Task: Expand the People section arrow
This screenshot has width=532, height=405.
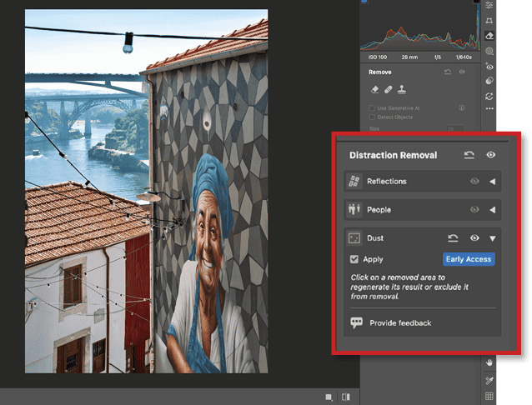Action: [x=492, y=210]
